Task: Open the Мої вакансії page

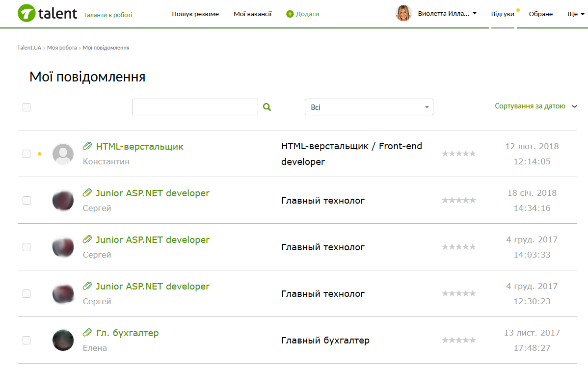Action: [x=252, y=14]
